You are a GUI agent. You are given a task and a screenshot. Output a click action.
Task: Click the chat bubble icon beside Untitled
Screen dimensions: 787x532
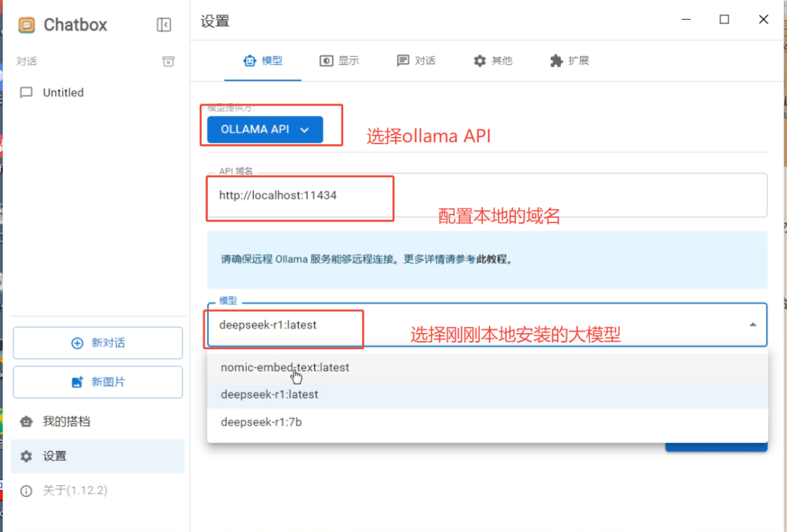[x=26, y=93]
